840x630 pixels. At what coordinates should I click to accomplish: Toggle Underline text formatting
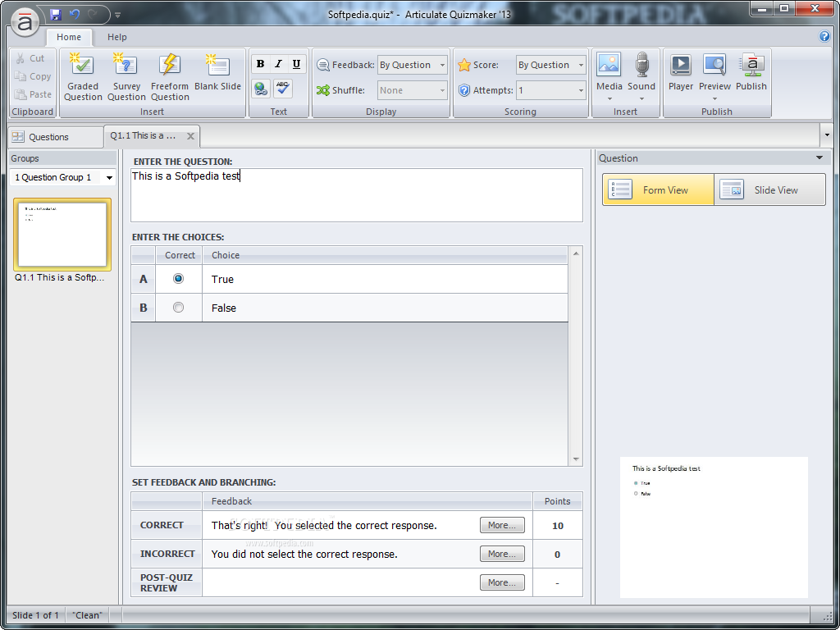[x=296, y=64]
